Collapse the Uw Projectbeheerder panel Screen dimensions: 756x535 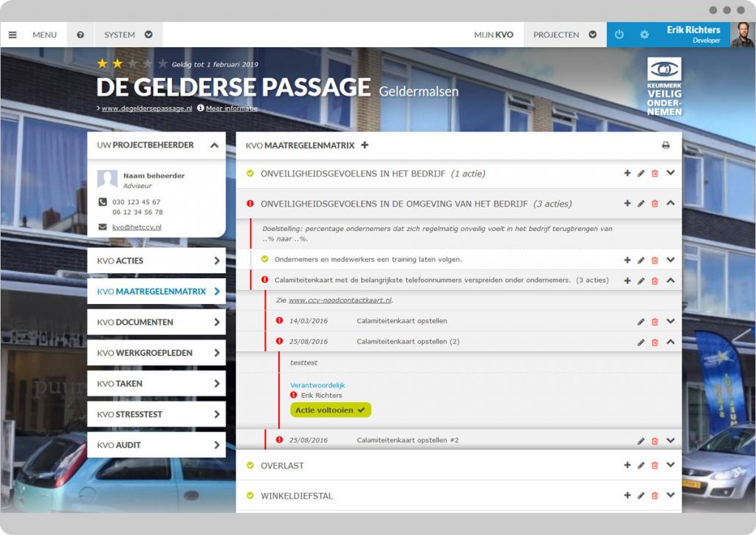pyautogui.click(x=214, y=145)
